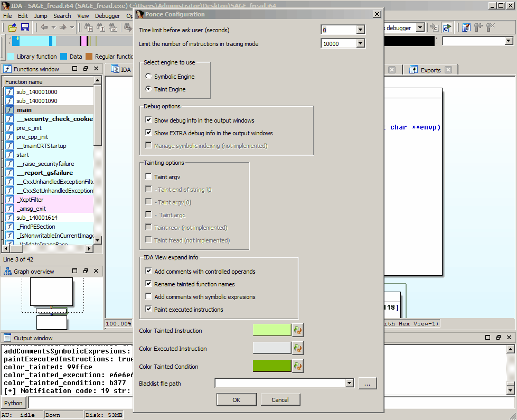
Task: Toggle Show EXTRA debug info checkbox
Action: 148,133
